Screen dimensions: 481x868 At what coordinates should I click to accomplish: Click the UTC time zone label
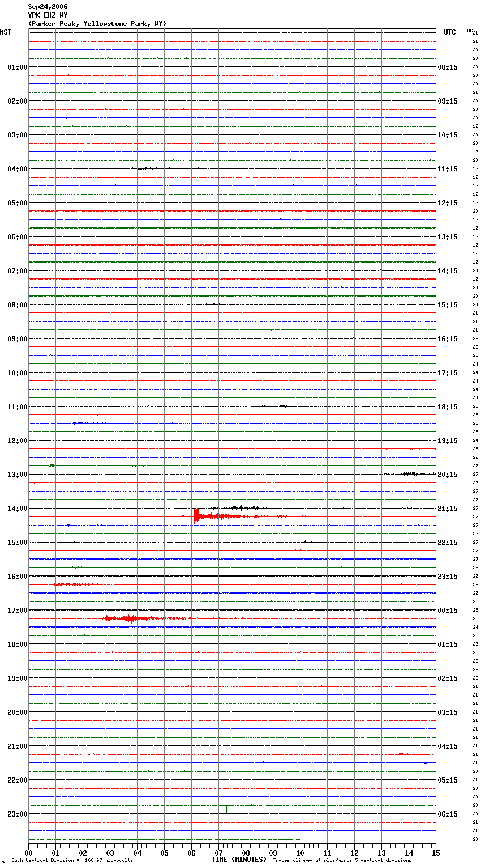[x=450, y=32]
